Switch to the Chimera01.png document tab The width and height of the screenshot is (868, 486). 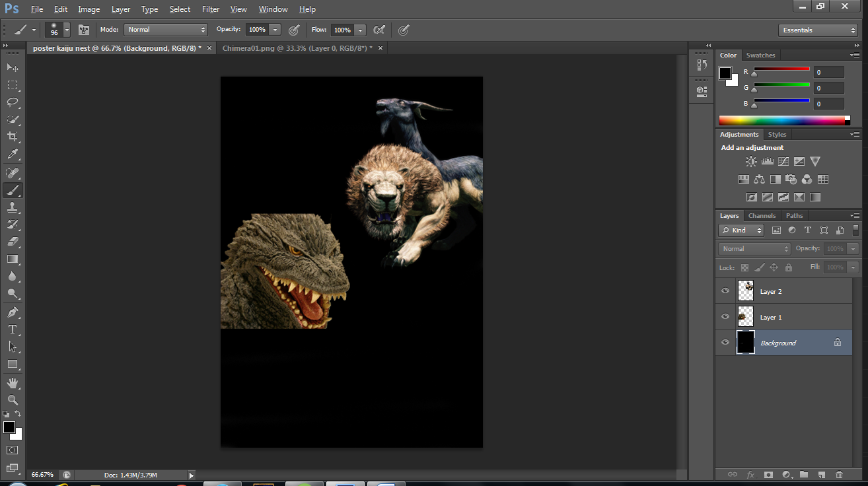tap(297, 48)
